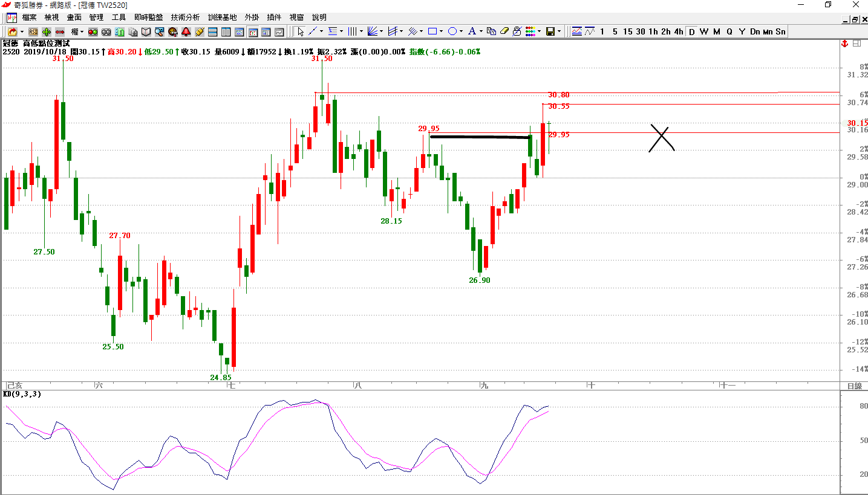Viewport: 868px width, 495px height.
Task: Open the 訓練基地 menu
Action: point(223,18)
